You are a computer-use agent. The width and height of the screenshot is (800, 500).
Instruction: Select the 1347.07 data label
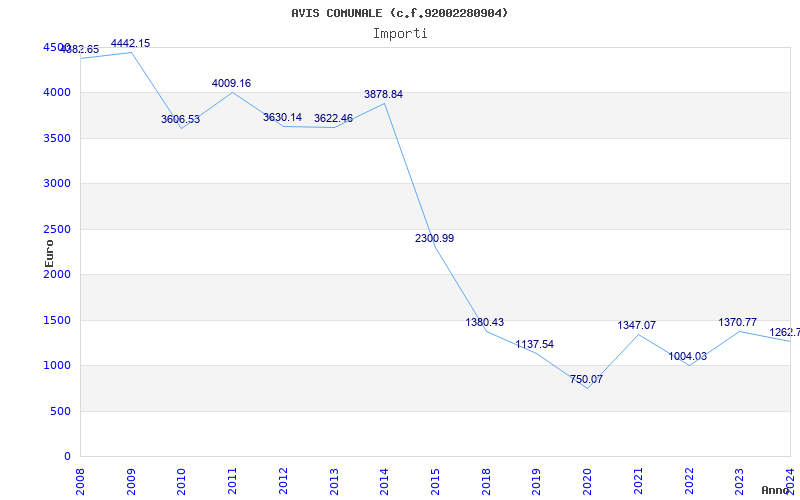point(637,326)
